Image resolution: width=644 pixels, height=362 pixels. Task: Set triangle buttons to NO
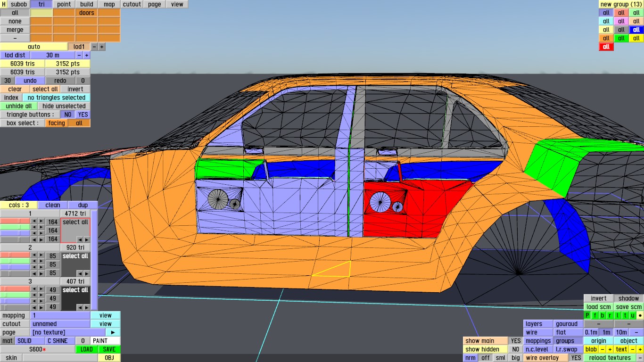click(x=68, y=115)
